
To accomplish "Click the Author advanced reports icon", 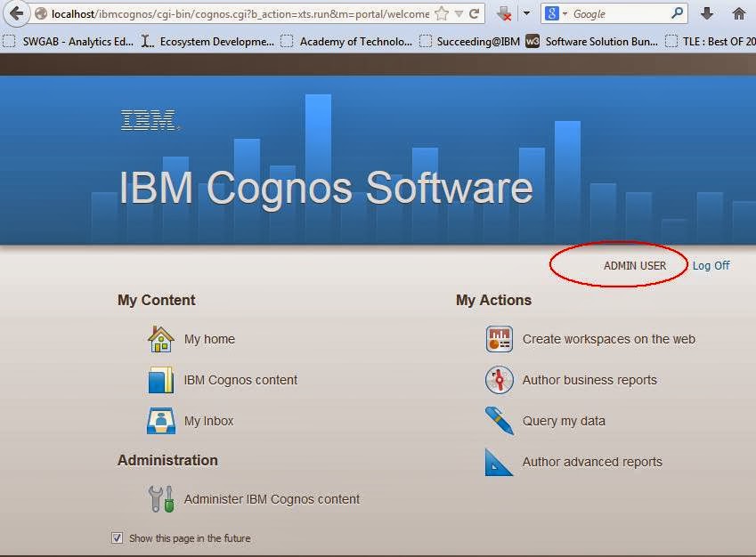I will [x=499, y=462].
